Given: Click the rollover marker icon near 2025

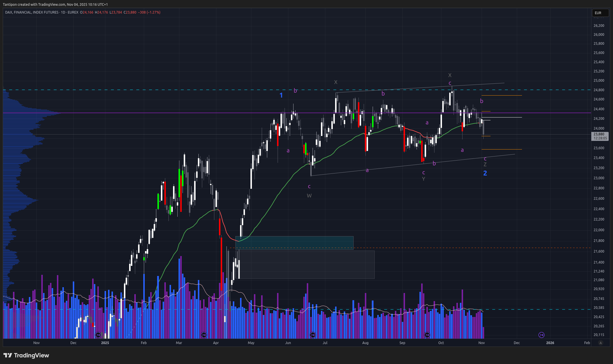Looking at the screenshot, I should tap(98, 335).
